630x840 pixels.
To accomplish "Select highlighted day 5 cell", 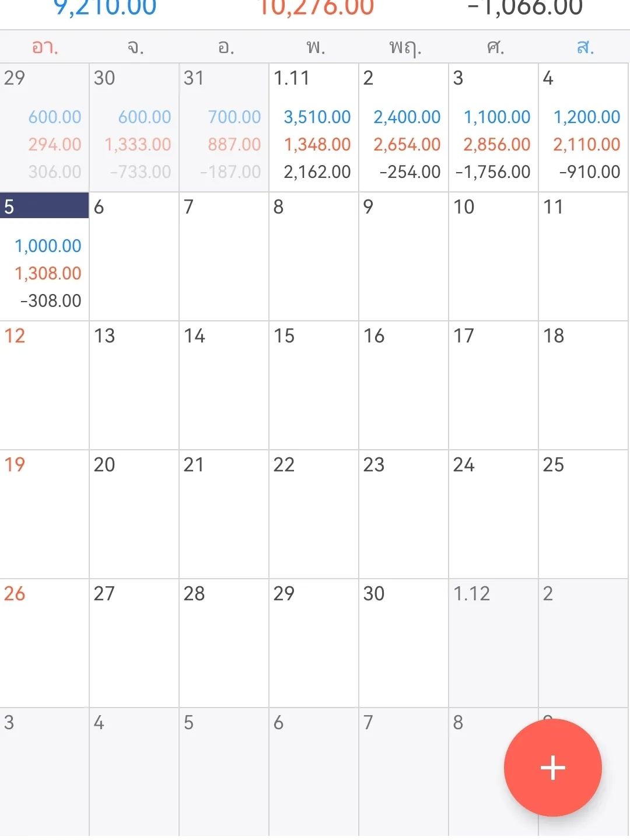I will tap(44, 257).
